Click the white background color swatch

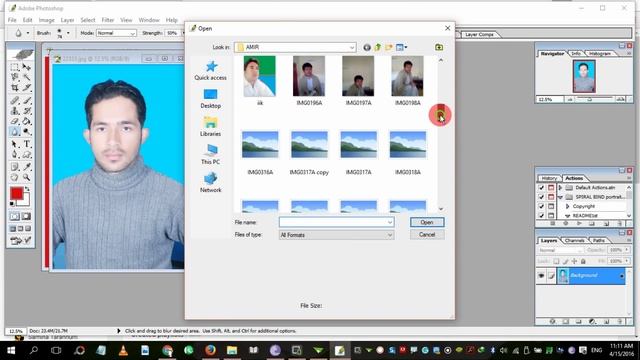click(x=25, y=201)
